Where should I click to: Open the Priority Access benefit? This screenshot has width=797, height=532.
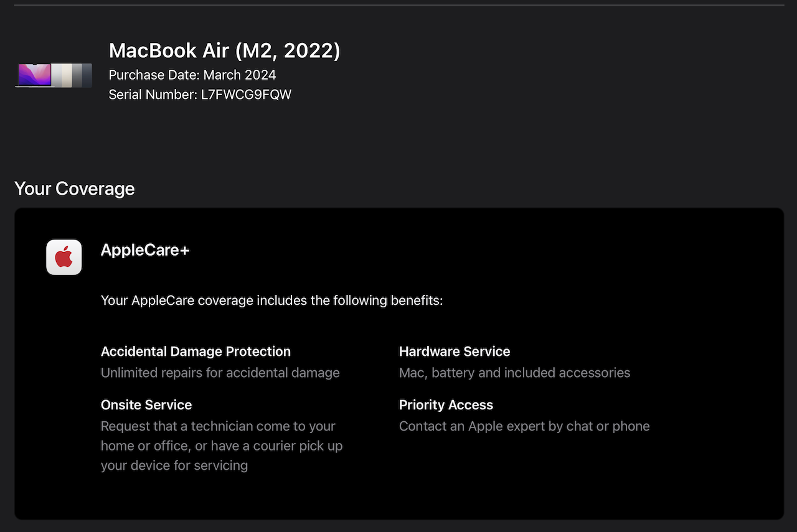point(446,405)
